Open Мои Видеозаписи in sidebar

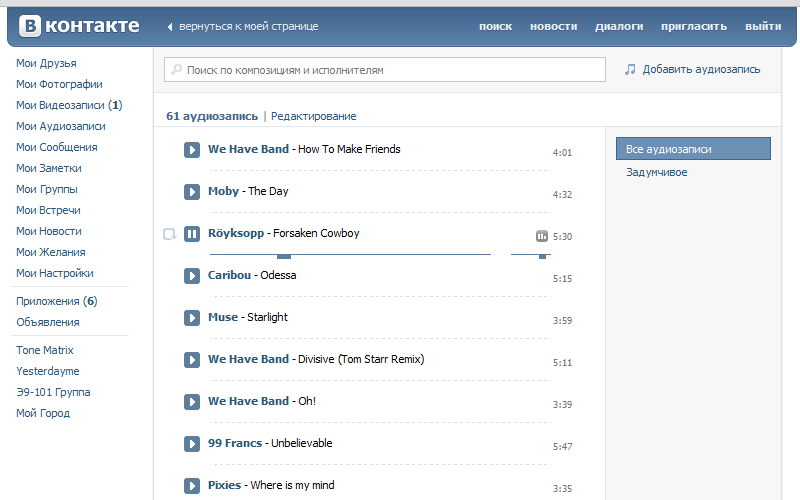click(x=69, y=105)
